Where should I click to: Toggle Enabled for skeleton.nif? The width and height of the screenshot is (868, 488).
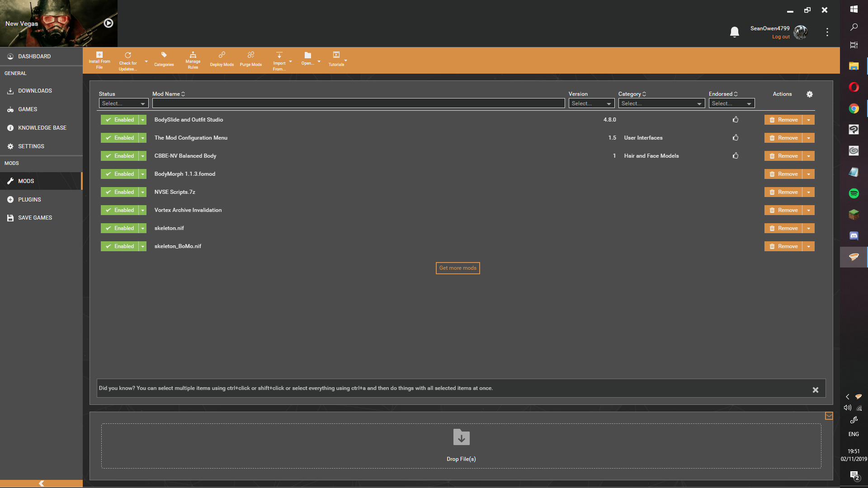point(120,228)
